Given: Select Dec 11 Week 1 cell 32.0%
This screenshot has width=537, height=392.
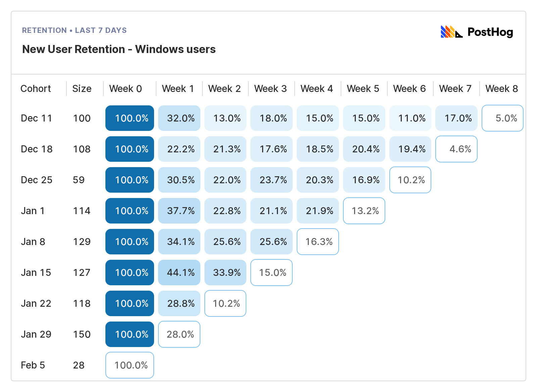Looking at the screenshot, I should 179,118.
